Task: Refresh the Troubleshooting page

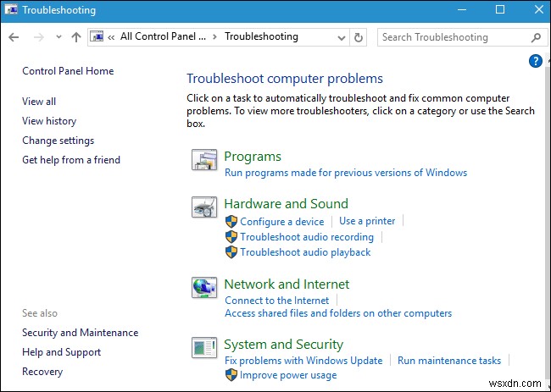Action: (x=358, y=37)
